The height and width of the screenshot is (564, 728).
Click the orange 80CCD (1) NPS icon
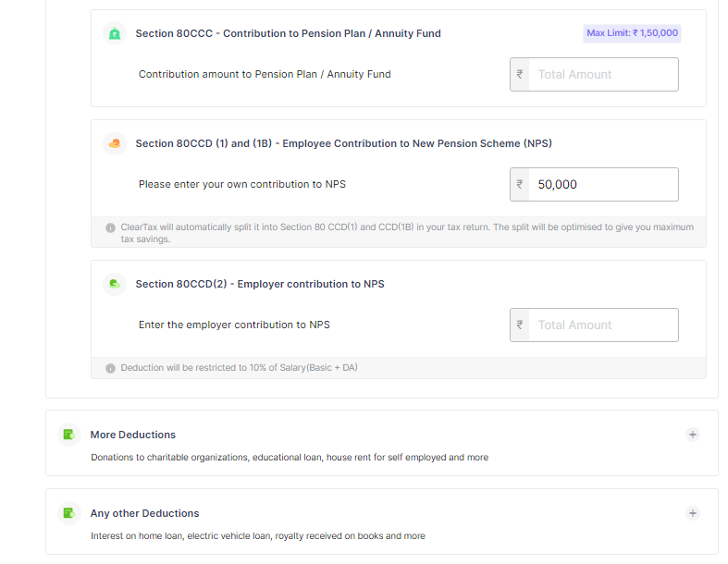(115, 143)
